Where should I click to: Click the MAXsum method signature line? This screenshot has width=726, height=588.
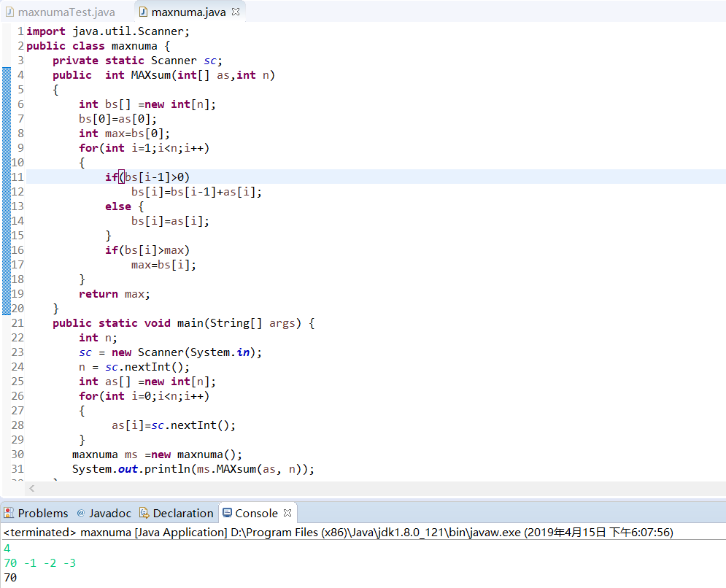tap(163, 75)
